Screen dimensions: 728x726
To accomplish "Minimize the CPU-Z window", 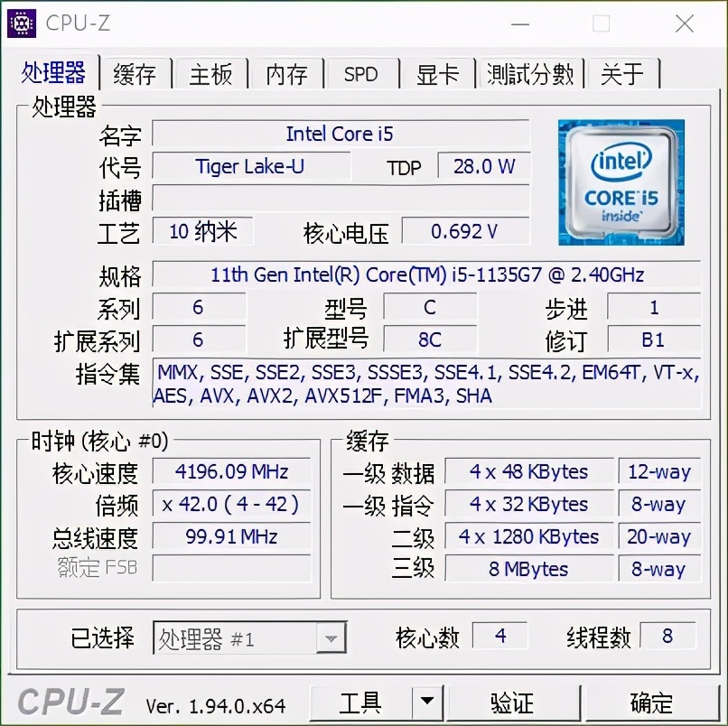I will click(x=520, y=23).
